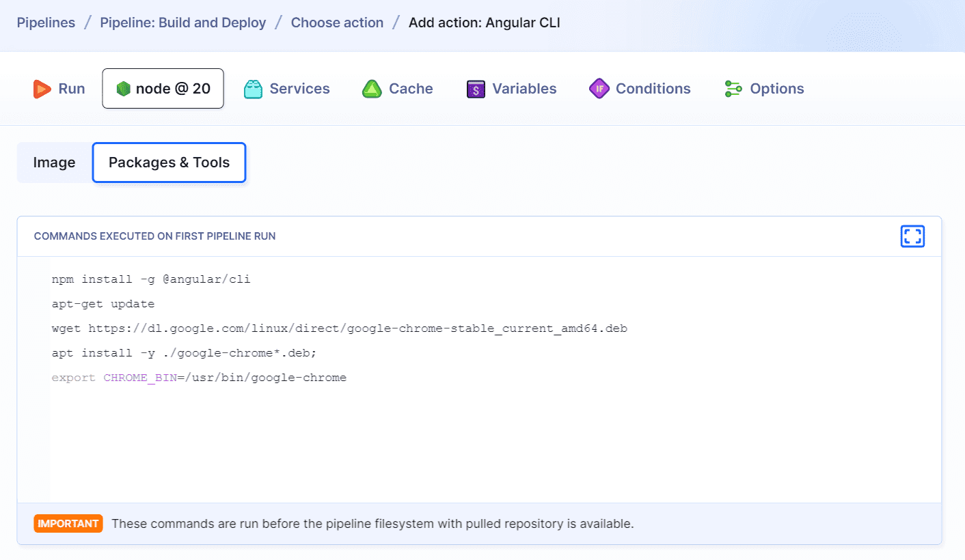This screenshot has width=965, height=560.
Task: Click the npm install -g @angular/cli line
Action: [151, 279]
